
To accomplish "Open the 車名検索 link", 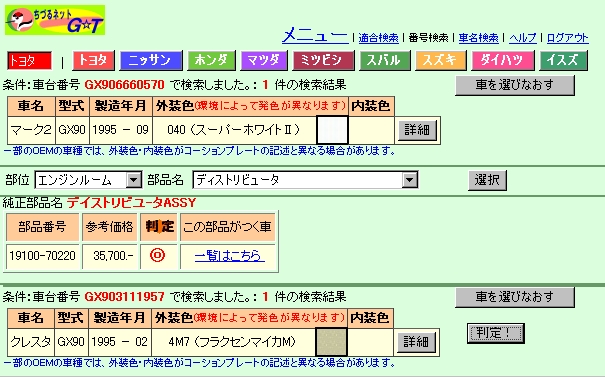I will tap(478, 38).
